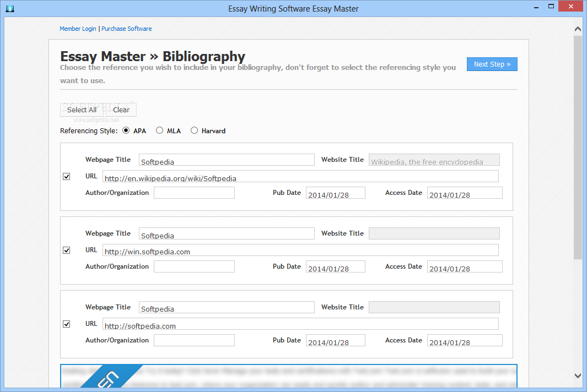Click empty Website Title of win.softpedia.com reference
Image resolution: width=587 pixels, height=392 pixels.
434,233
